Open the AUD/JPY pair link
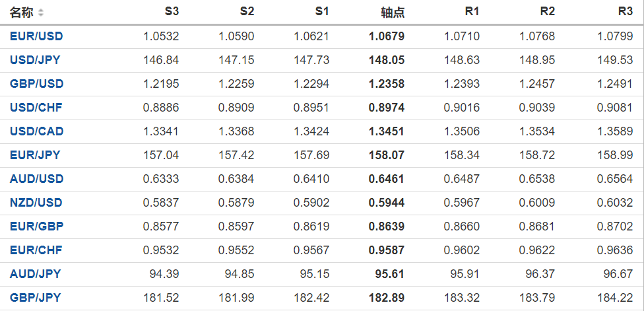 tap(35, 274)
